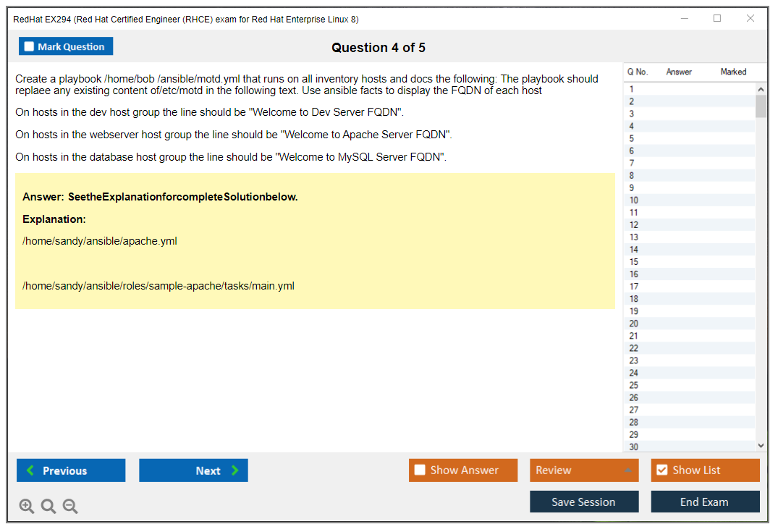The width and height of the screenshot is (778, 532).
Task: Click the green left arrow on Previous
Action: (x=30, y=470)
